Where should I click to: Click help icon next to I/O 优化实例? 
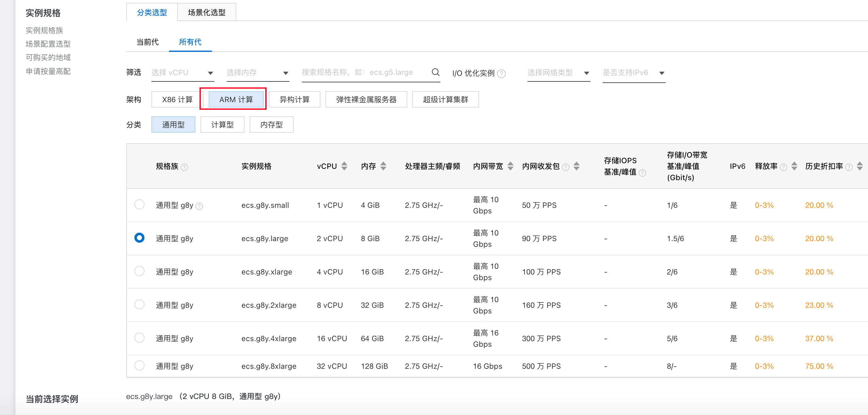[501, 74]
